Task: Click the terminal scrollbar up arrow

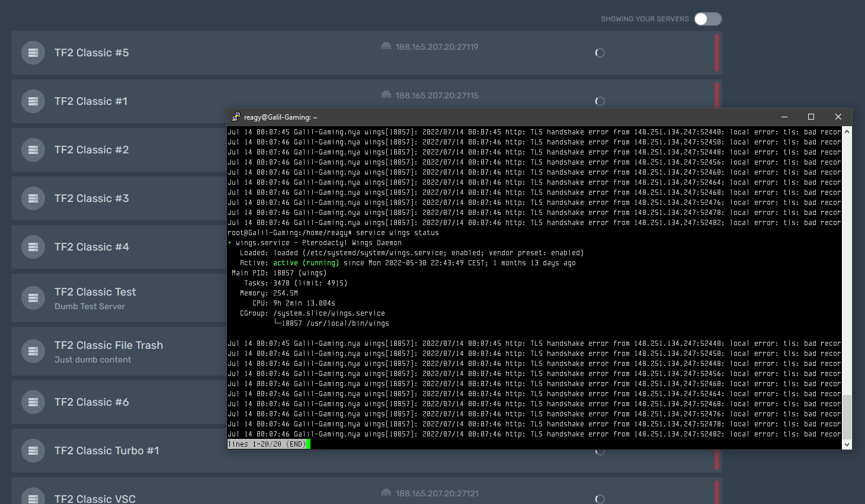Action: pyautogui.click(x=847, y=131)
